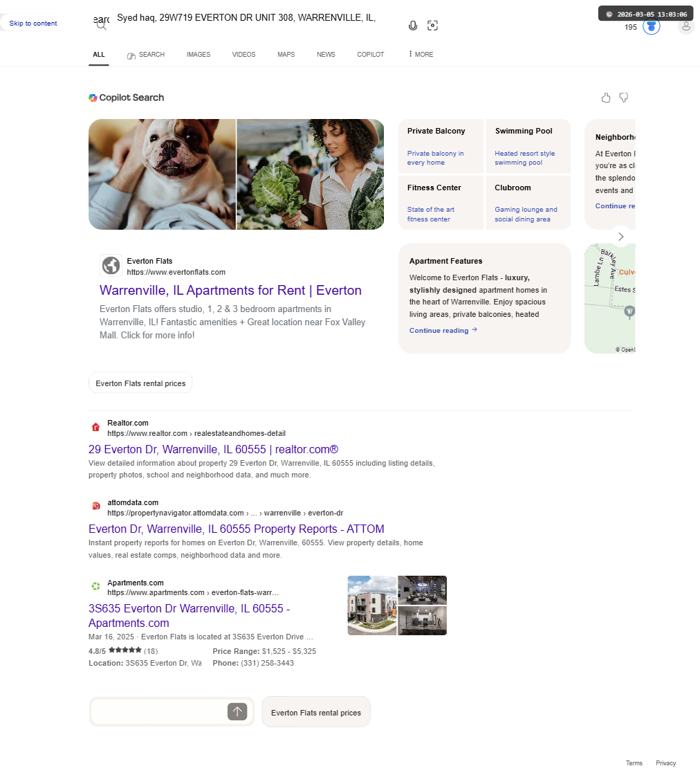700x775 pixels.
Task: Open Swimming Pool feature card
Action: 528,146
